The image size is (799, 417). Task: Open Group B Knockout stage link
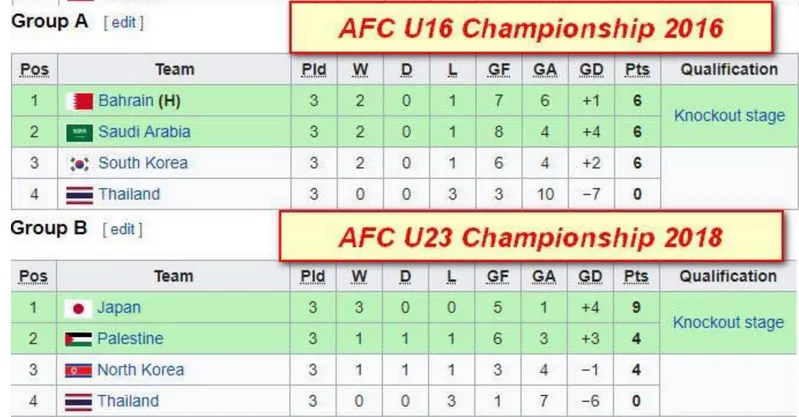point(729,323)
